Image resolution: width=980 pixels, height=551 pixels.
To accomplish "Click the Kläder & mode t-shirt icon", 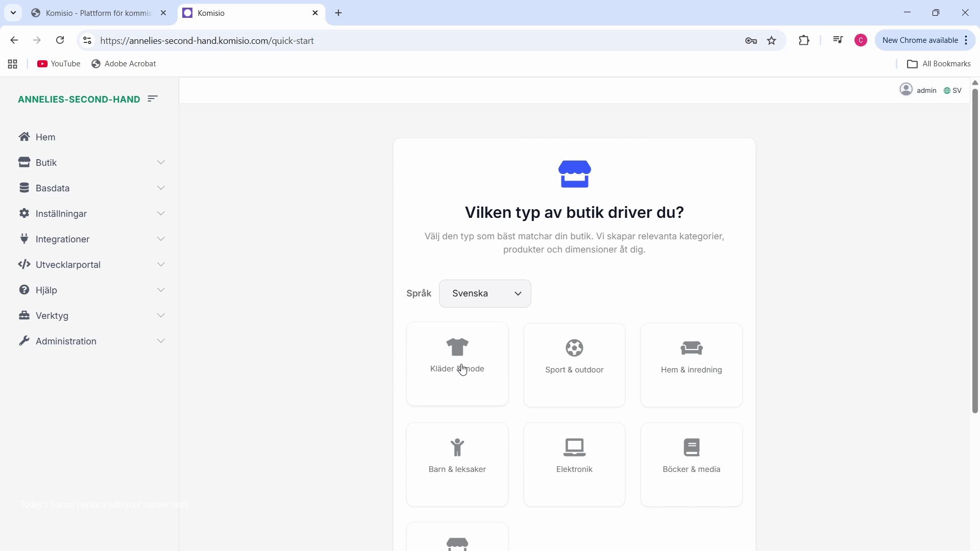I will pos(457,347).
